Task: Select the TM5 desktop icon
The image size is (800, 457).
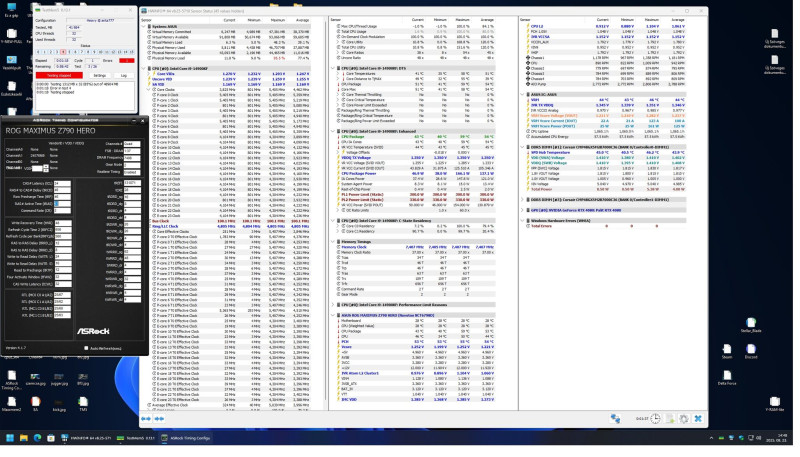Action: pyautogui.click(x=83, y=405)
